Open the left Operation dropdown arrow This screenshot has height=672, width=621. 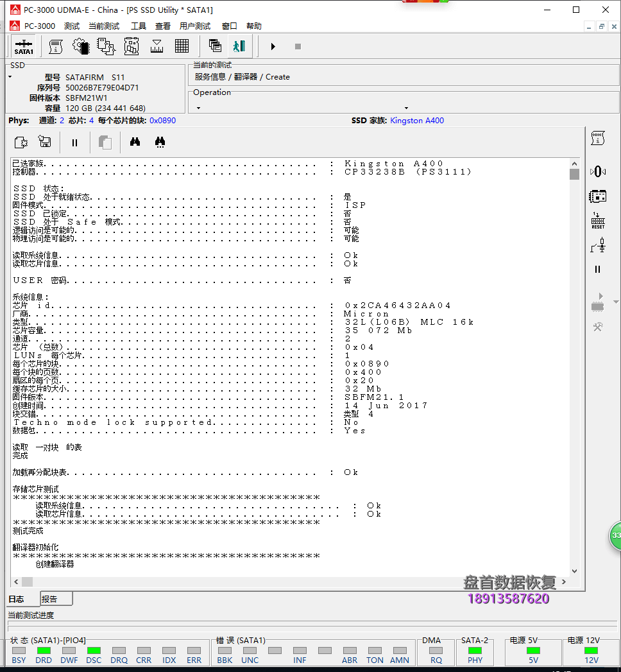coord(198,108)
